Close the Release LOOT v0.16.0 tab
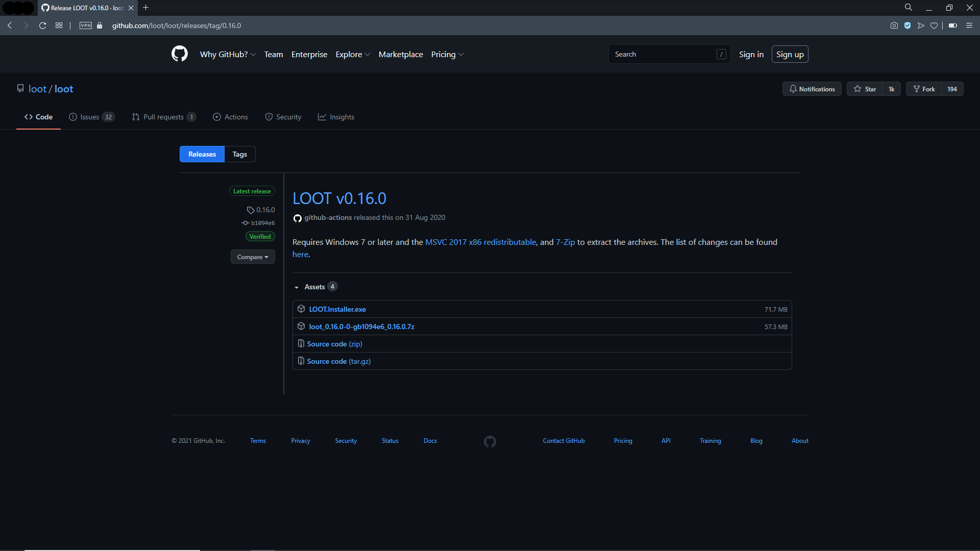 point(131,8)
